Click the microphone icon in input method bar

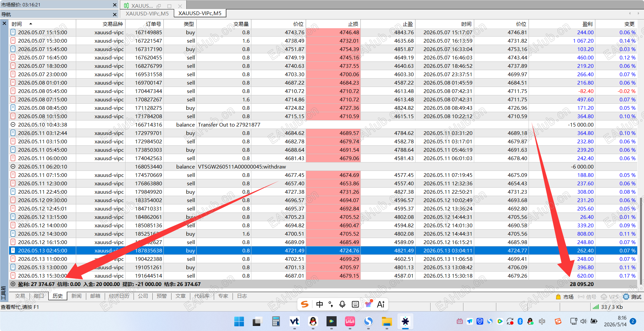[342, 304]
